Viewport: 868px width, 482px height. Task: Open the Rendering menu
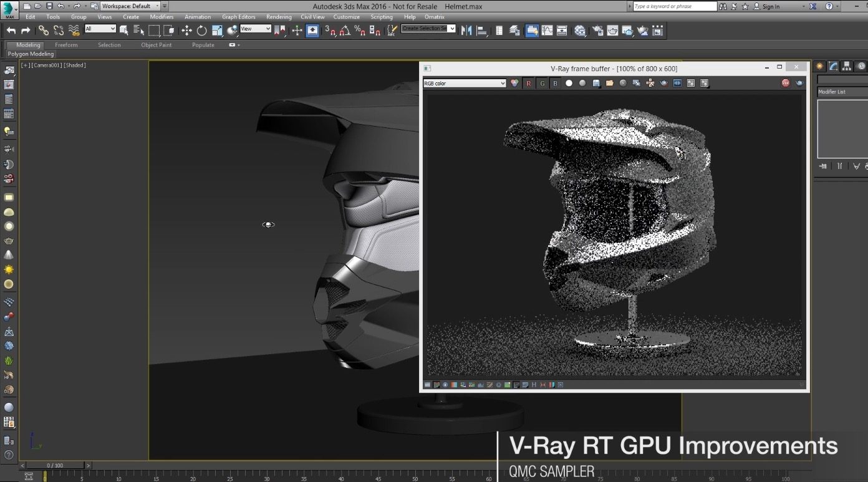click(x=279, y=17)
